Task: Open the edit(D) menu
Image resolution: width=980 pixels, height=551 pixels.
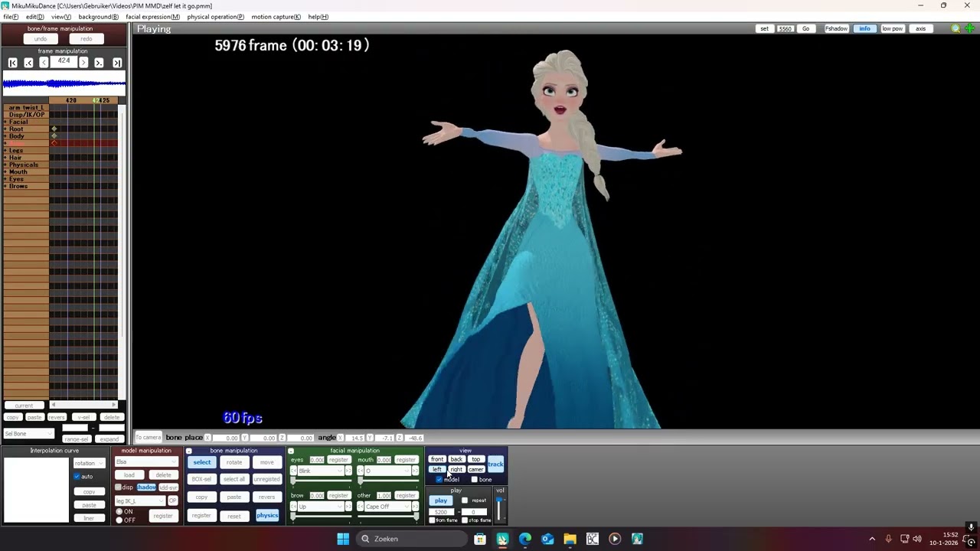Action: point(34,17)
